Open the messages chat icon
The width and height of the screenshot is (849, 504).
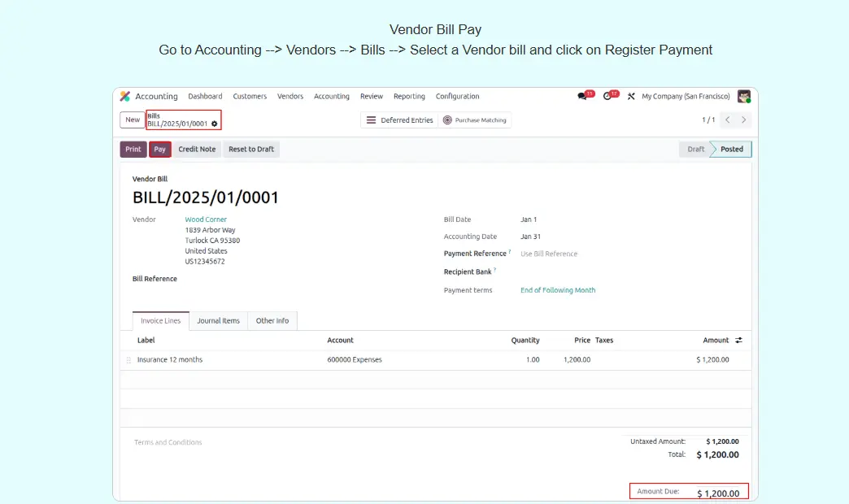[x=582, y=96]
